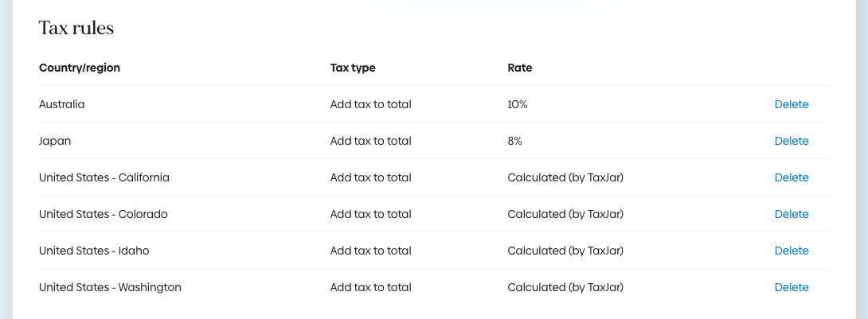Click California's Calculated (by TaxJar) rate
The image size is (868, 319).
click(565, 177)
